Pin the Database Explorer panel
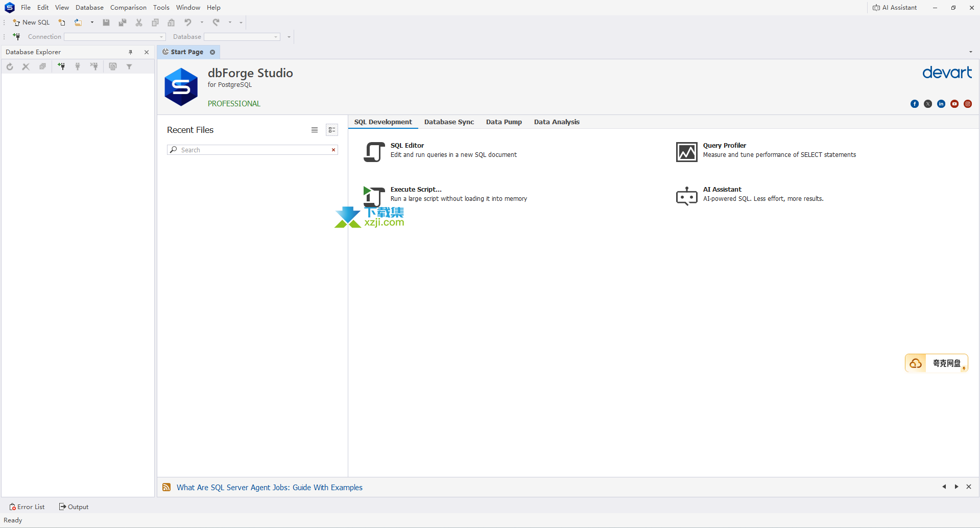 [131, 52]
